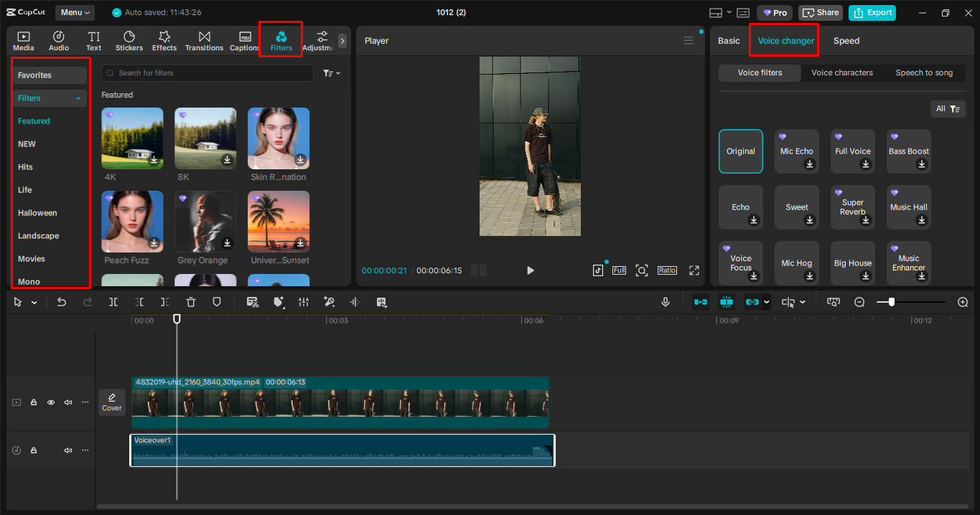This screenshot has width=980, height=515.
Task: Mute the Voiceover1 track speaker icon
Action: coord(67,450)
